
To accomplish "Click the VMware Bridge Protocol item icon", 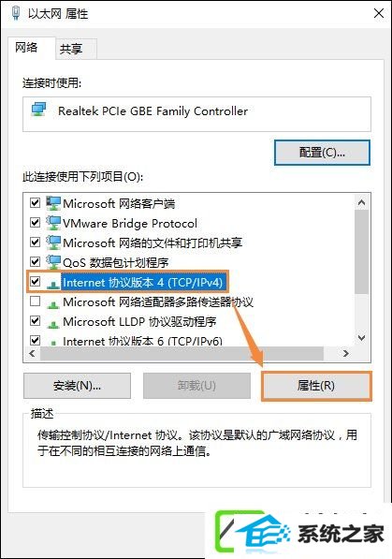I will pos(53,223).
